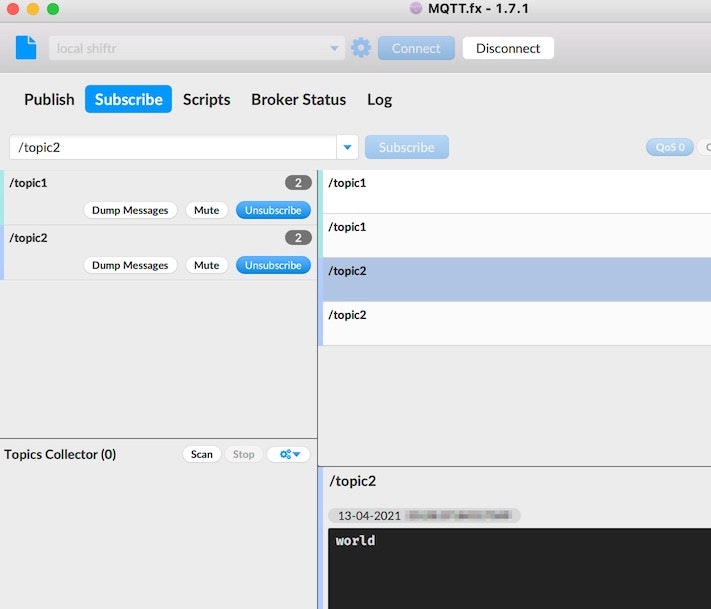Click the /topic2 topic input field
The image size is (711, 609).
[173, 147]
